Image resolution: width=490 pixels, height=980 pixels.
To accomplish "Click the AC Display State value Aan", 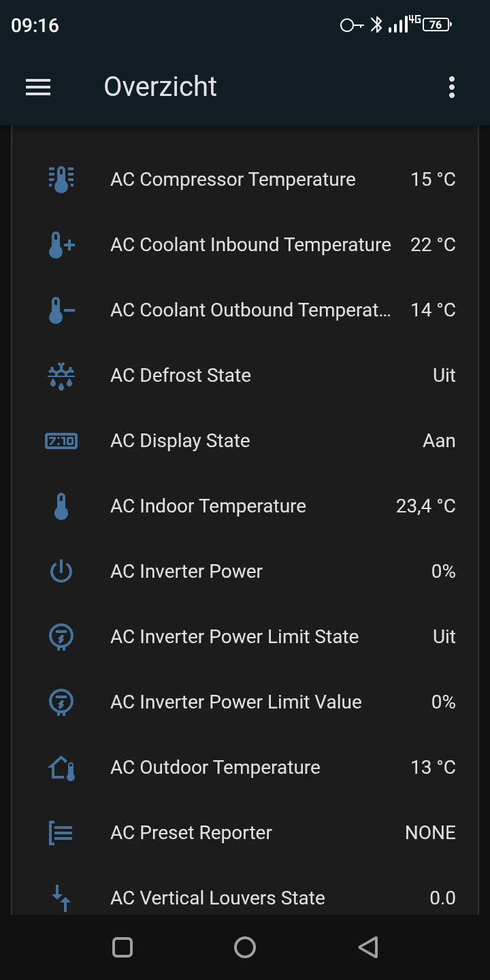I will [439, 441].
